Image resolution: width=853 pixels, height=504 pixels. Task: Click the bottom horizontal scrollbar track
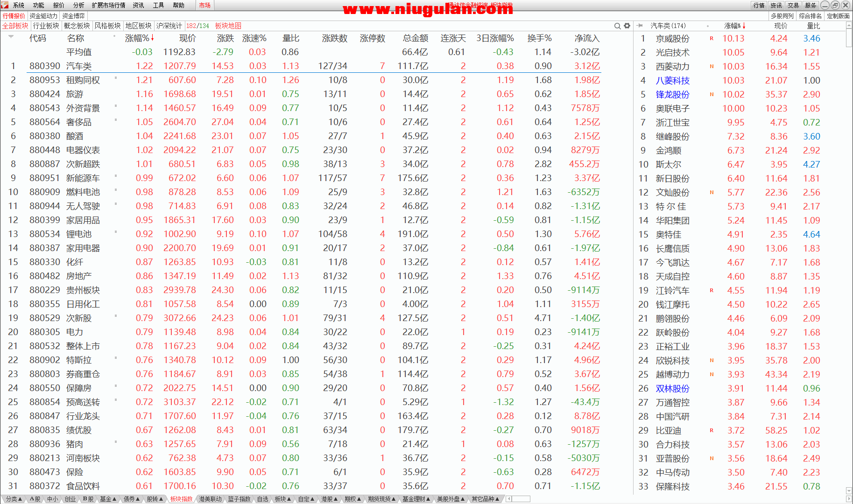[521, 499]
